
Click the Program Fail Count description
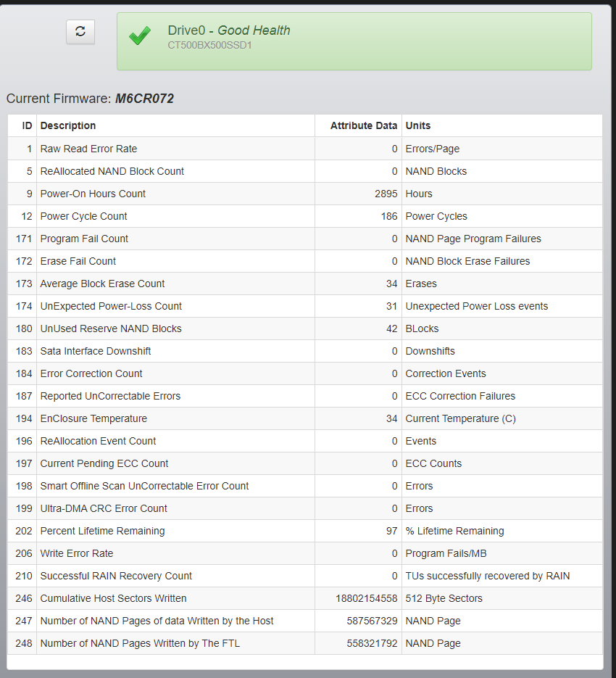(x=84, y=239)
